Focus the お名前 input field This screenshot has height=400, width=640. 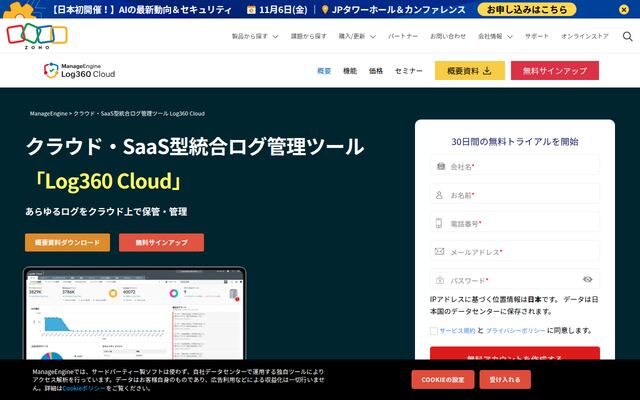click(x=515, y=195)
